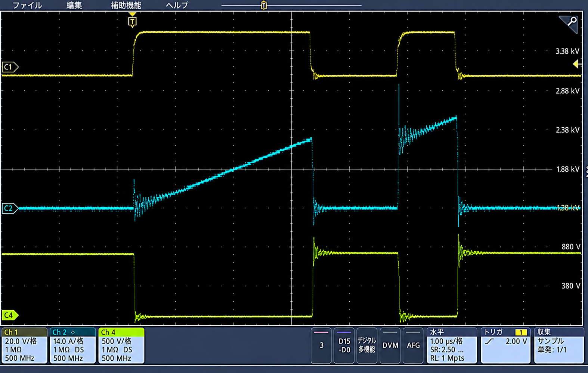Click the trigger source 1 yellow indicator
The width and height of the screenshot is (588, 373).
click(x=521, y=332)
